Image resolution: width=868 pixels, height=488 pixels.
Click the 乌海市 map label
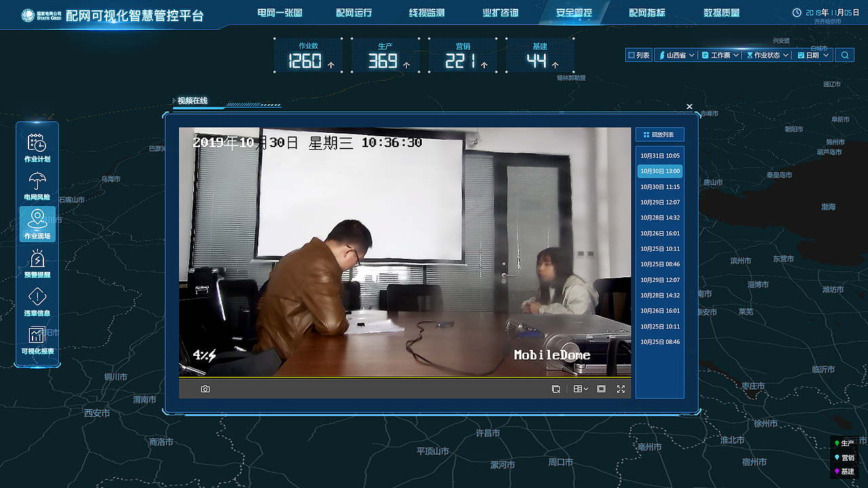tap(111, 179)
